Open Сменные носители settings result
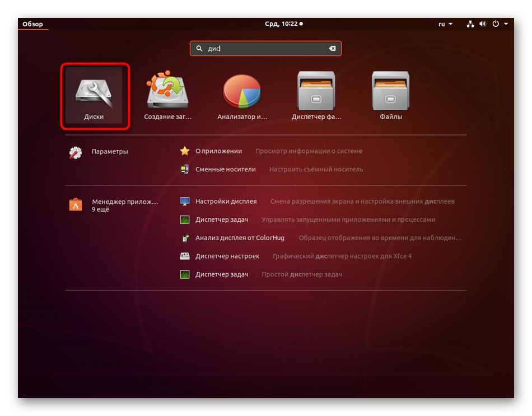Viewport: 532px width, 416px height. click(225, 169)
